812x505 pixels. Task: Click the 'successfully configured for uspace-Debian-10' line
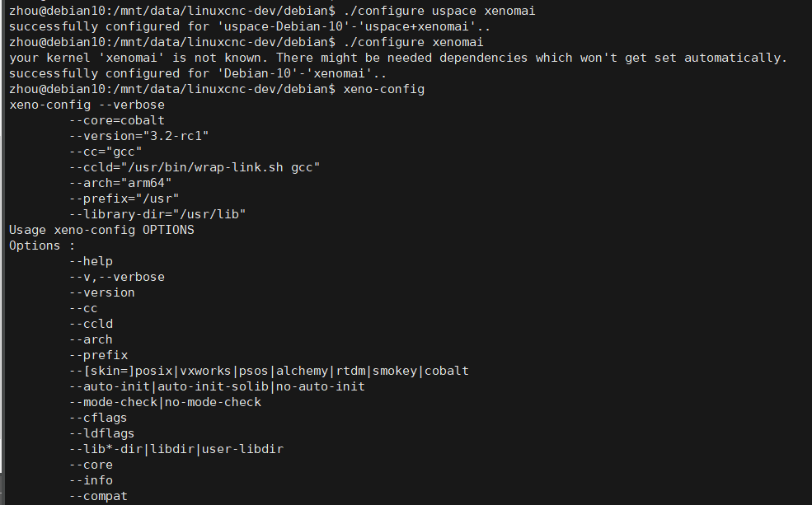(250, 26)
